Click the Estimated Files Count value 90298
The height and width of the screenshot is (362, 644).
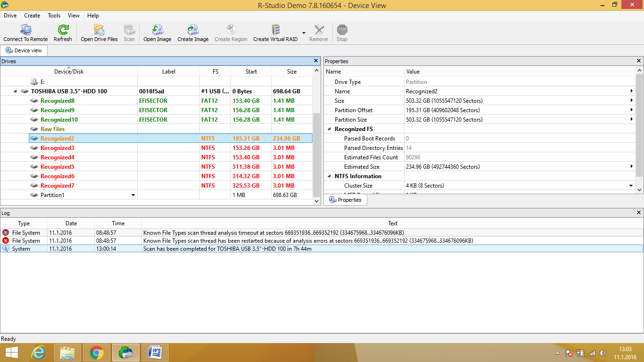tap(413, 157)
